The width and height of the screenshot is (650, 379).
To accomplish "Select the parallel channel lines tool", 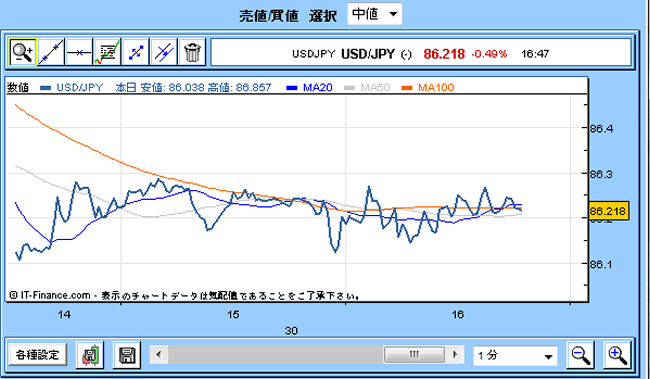I will 164,52.
